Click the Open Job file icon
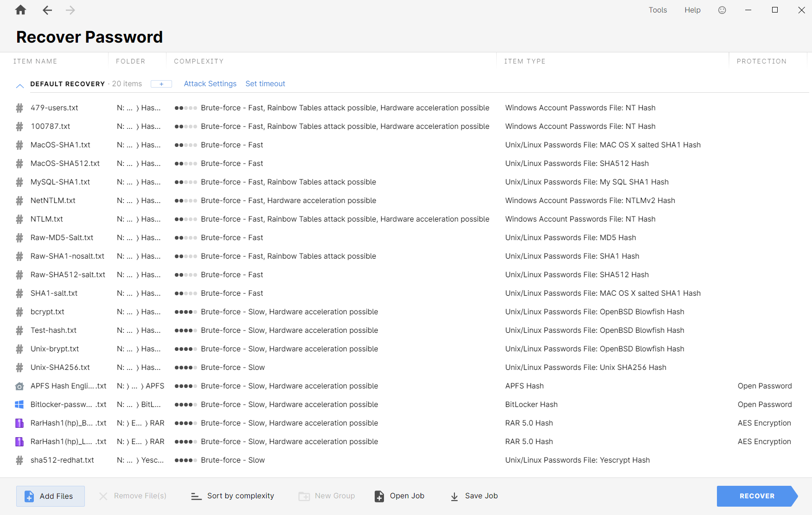812x515 pixels. [379, 496]
